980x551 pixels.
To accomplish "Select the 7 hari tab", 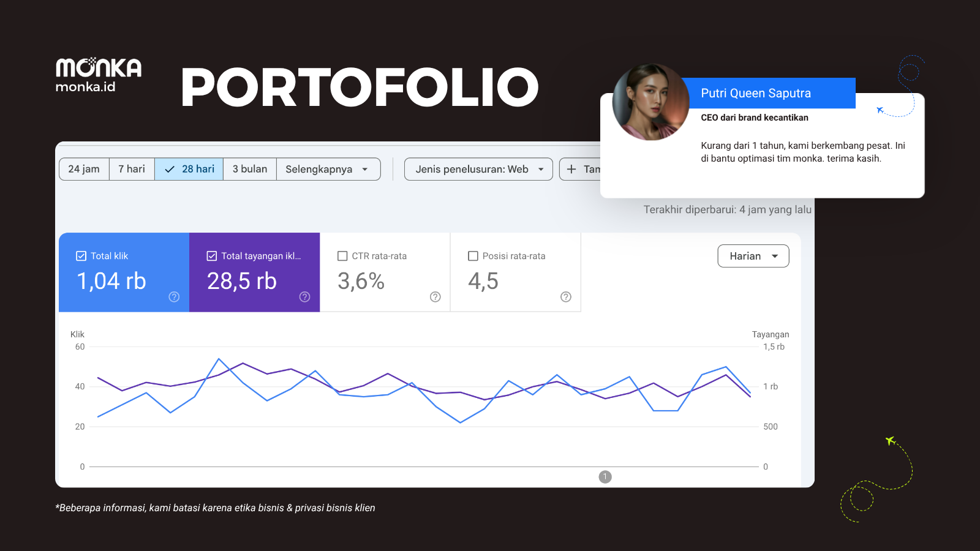I will [132, 169].
